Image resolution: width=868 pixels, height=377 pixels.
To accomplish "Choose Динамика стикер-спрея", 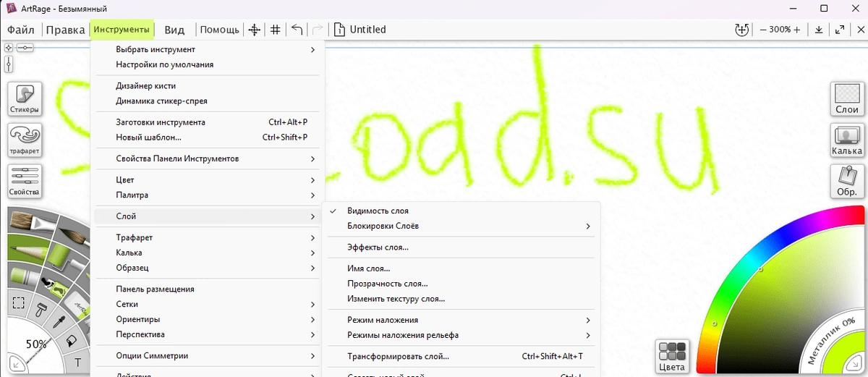I will pyautogui.click(x=207, y=101).
